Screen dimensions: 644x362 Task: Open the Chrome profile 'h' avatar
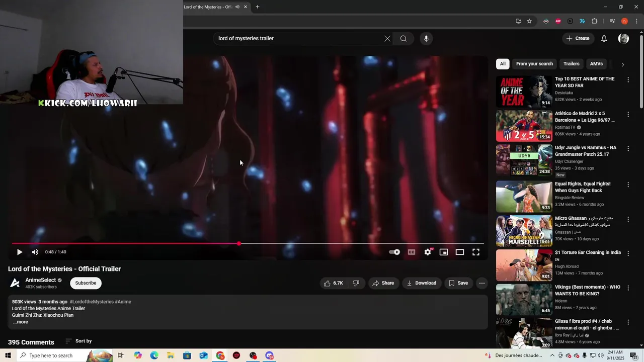click(624, 21)
